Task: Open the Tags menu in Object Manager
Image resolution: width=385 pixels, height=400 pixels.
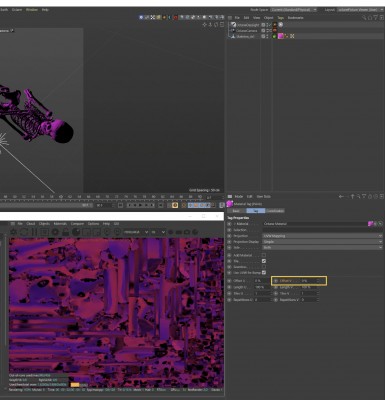Action: (281, 18)
